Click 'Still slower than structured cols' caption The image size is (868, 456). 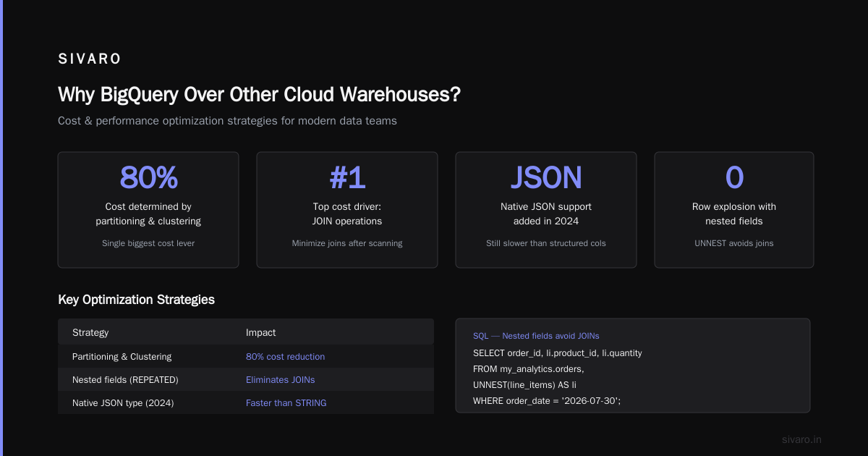pos(546,243)
